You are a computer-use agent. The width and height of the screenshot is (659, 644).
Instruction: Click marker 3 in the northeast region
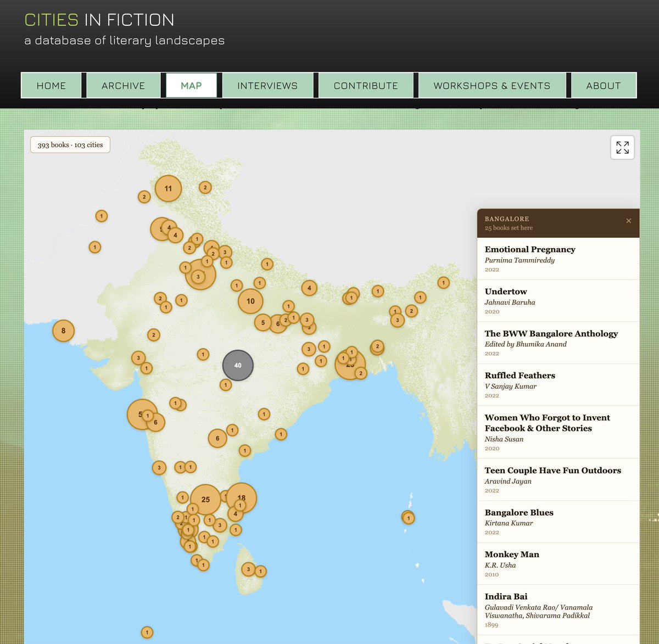click(397, 320)
